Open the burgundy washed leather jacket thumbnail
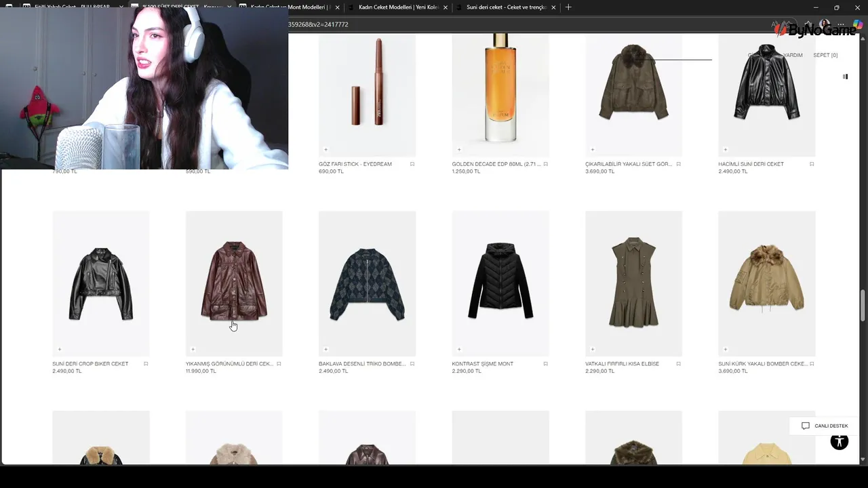This screenshot has height=488, width=868. [234, 283]
